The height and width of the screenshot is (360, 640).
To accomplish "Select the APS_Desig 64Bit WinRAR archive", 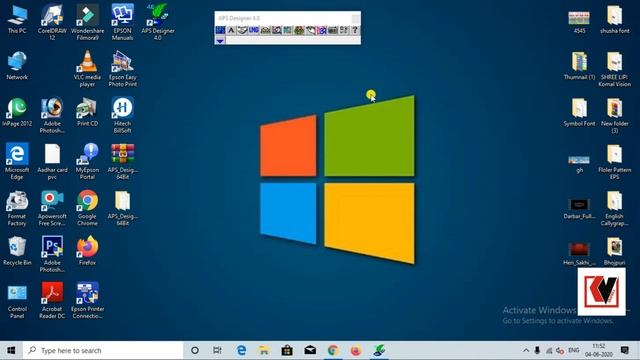I will click(x=122, y=161).
